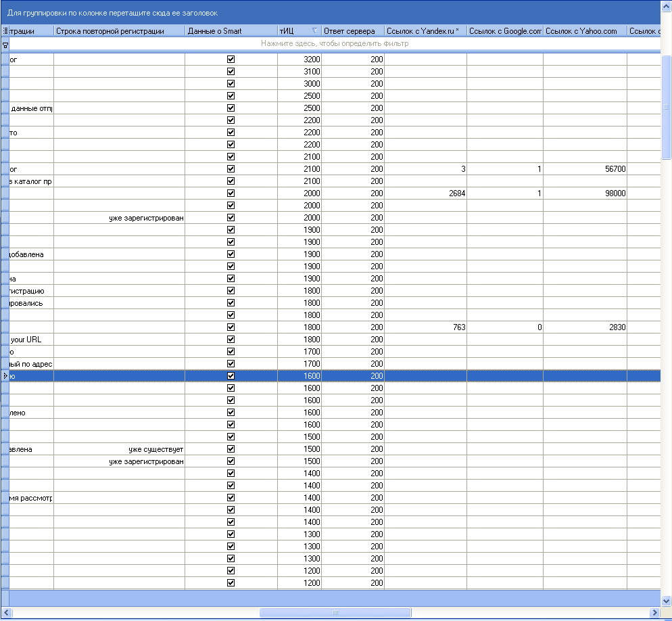
Task: Click the current-row arrow indicator on the highlighted row
Action: coord(5,376)
